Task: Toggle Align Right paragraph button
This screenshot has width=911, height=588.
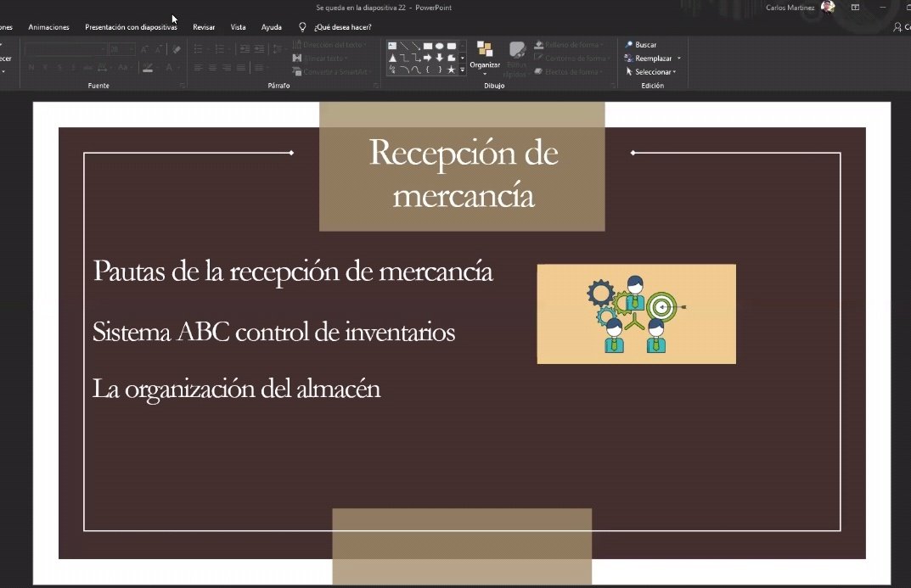Action: coord(227,68)
